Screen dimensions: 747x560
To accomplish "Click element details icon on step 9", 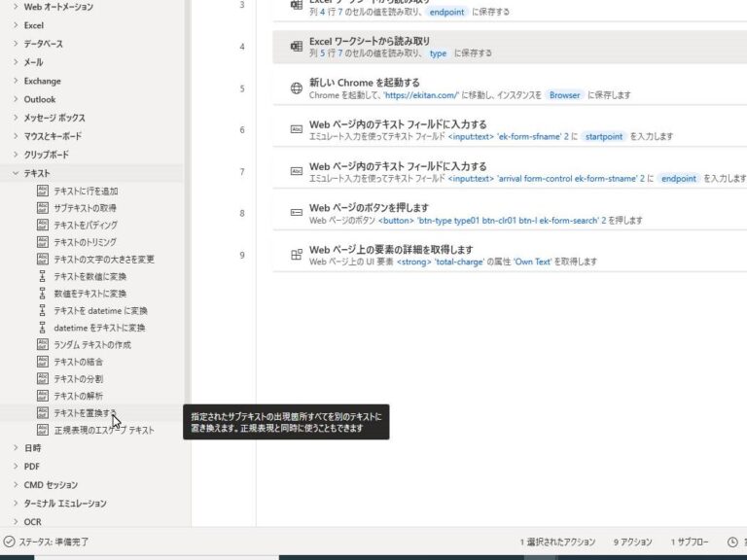I will pos(297,255).
